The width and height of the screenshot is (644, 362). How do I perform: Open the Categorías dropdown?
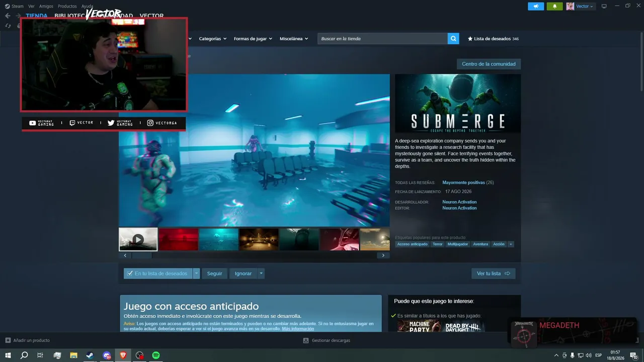coord(213,39)
